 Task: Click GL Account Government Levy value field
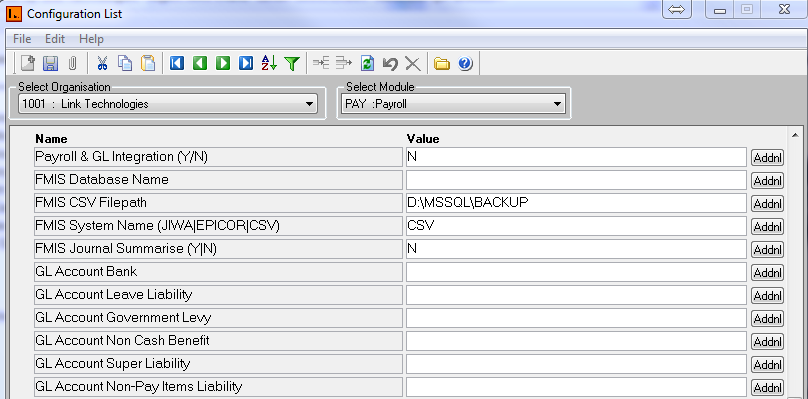[x=576, y=318]
